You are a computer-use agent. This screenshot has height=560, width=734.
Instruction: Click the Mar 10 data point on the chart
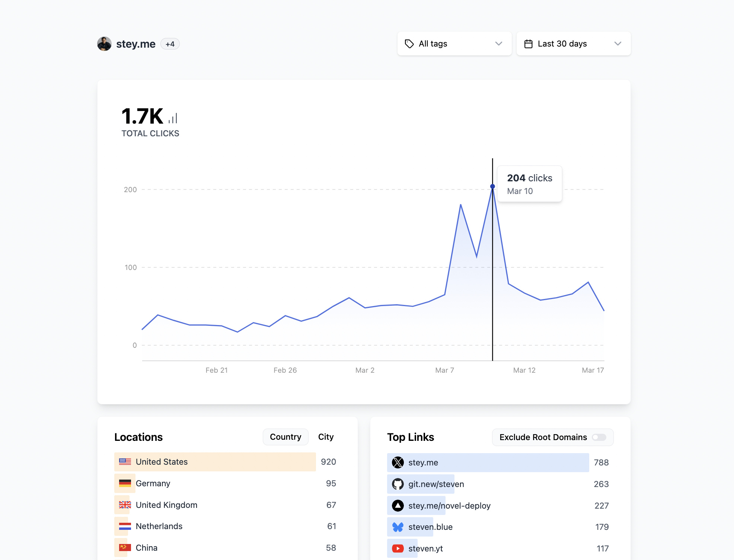pyautogui.click(x=492, y=185)
